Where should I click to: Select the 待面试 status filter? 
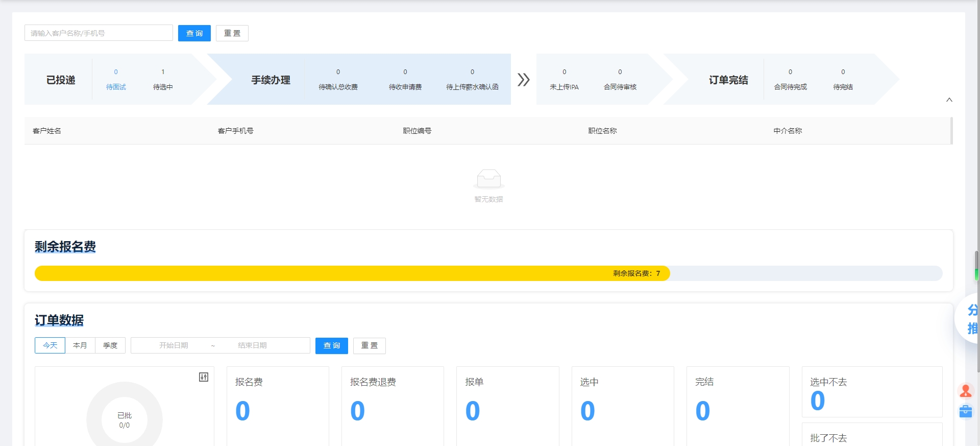point(116,80)
